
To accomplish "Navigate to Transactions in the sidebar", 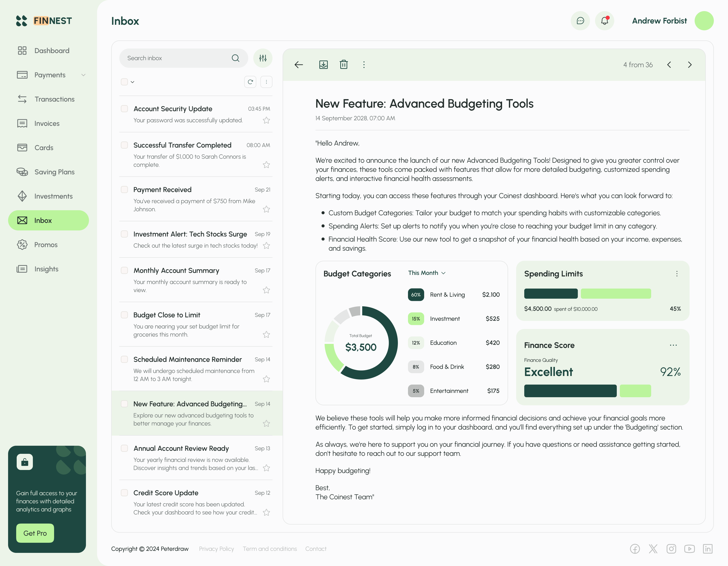I will click(54, 99).
